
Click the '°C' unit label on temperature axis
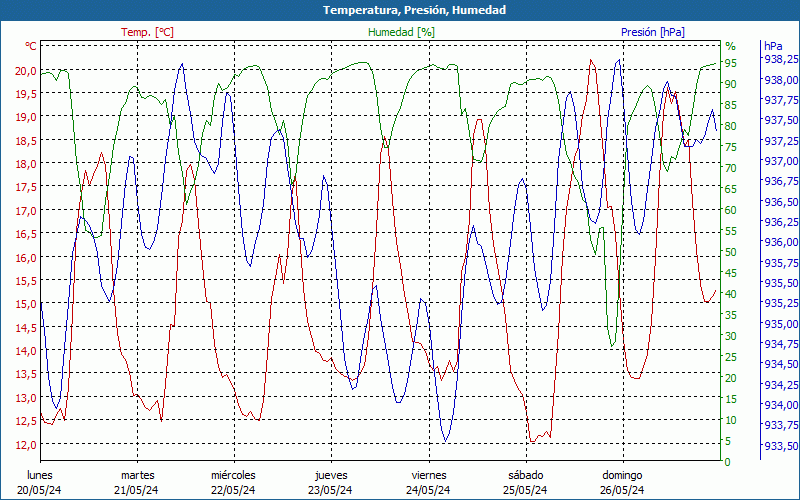(x=31, y=46)
